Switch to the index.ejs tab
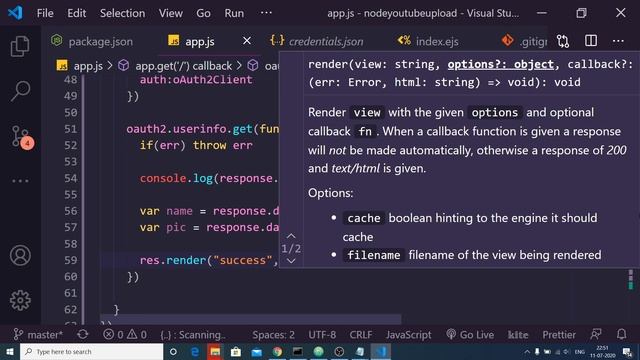 tap(429, 41)
